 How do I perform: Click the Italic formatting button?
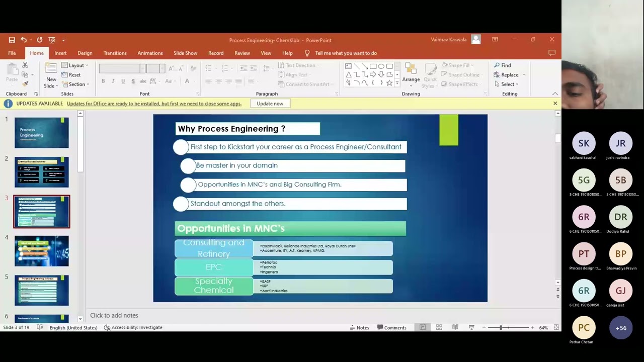[x=113, y=81]
